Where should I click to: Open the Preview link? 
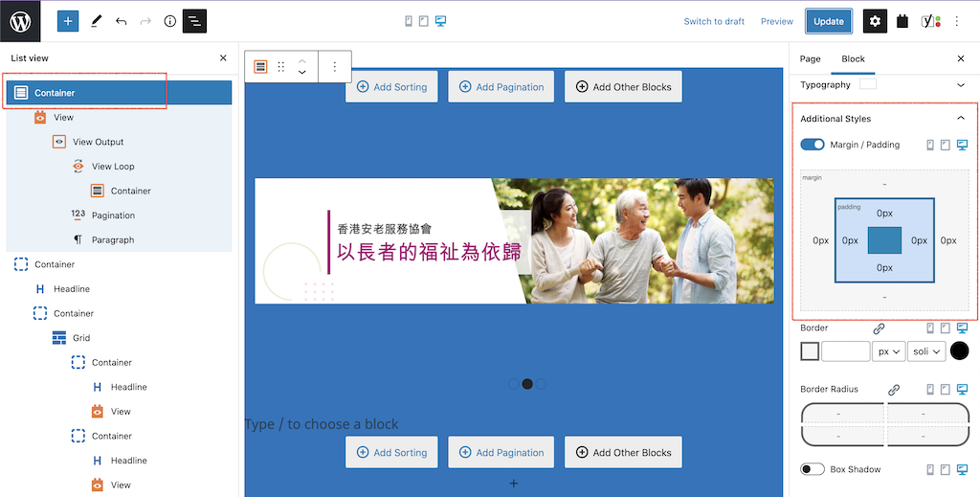point(777,21)
